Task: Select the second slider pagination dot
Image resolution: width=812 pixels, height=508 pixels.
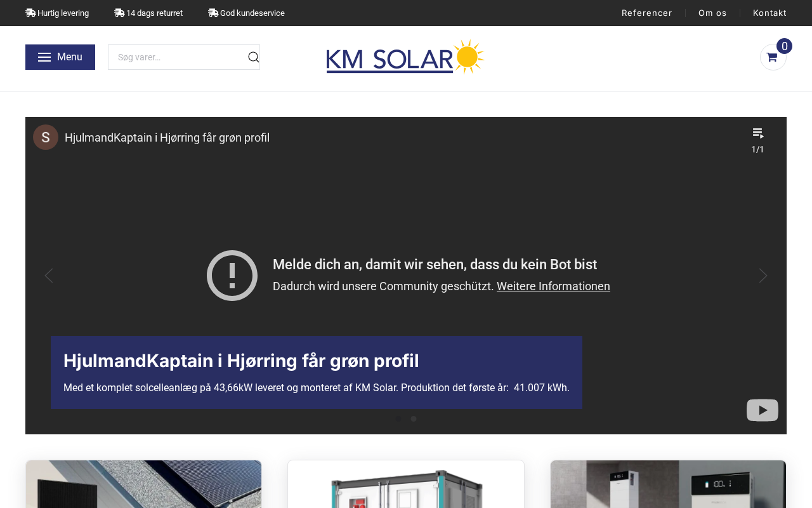Action: point(414,419)
